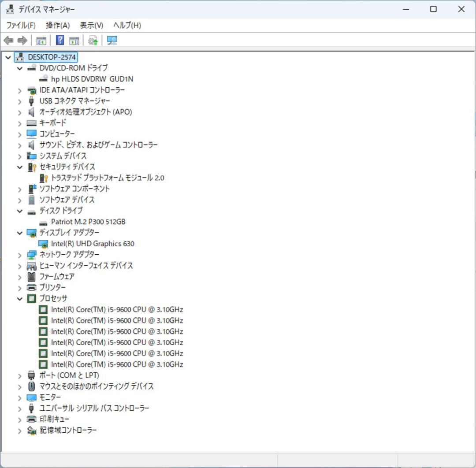Click the Device Manager window title icon
This screenshot has height=468, width=476.
[x=9, y=9]
